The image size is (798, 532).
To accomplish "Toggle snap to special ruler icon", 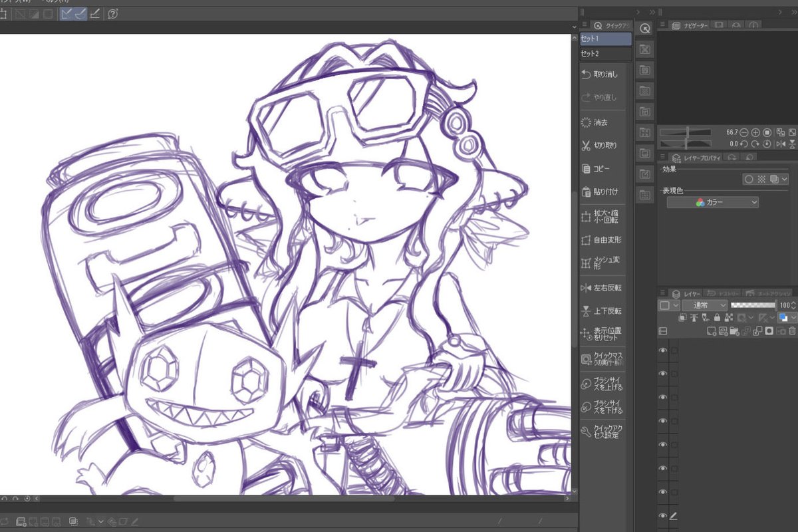I will (x=80, y=13).
